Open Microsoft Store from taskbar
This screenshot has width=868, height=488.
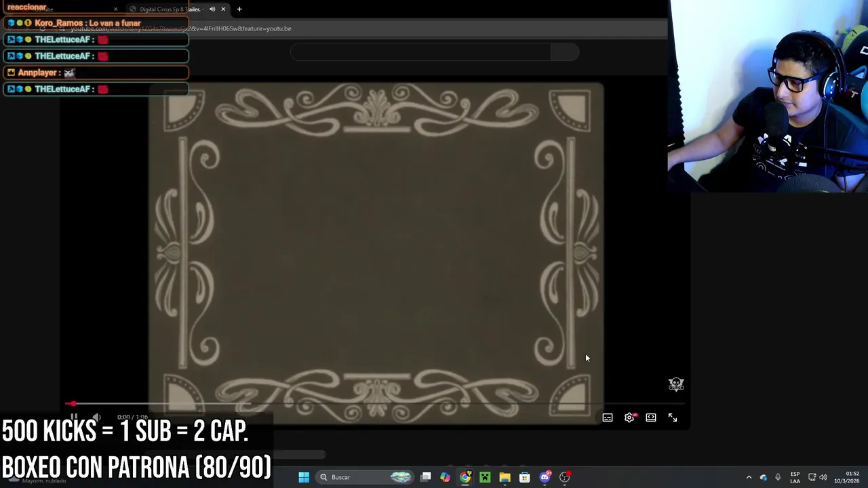coord(524,477)
